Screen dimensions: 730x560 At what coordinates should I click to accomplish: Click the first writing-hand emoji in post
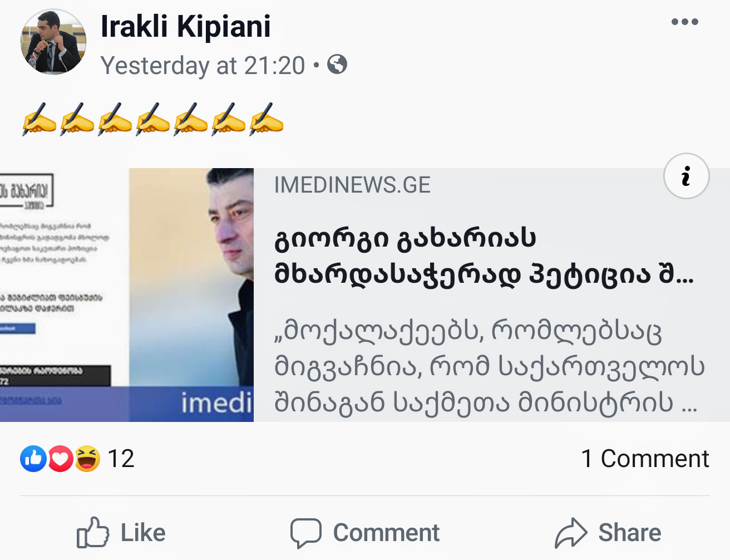[x=40, y=118]
